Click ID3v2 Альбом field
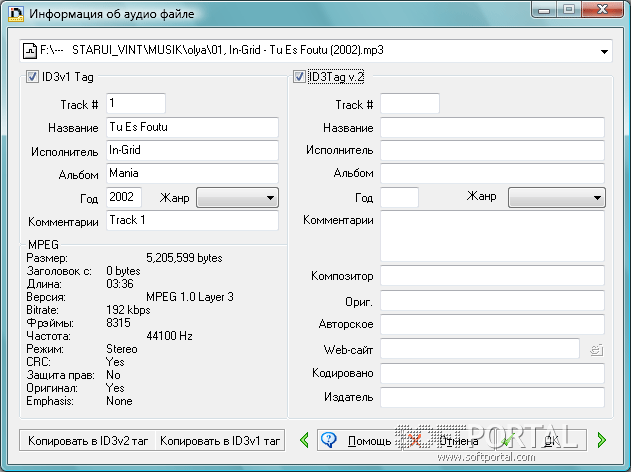Viewport: 631px width, 472px height. click(x=492, y=173)
